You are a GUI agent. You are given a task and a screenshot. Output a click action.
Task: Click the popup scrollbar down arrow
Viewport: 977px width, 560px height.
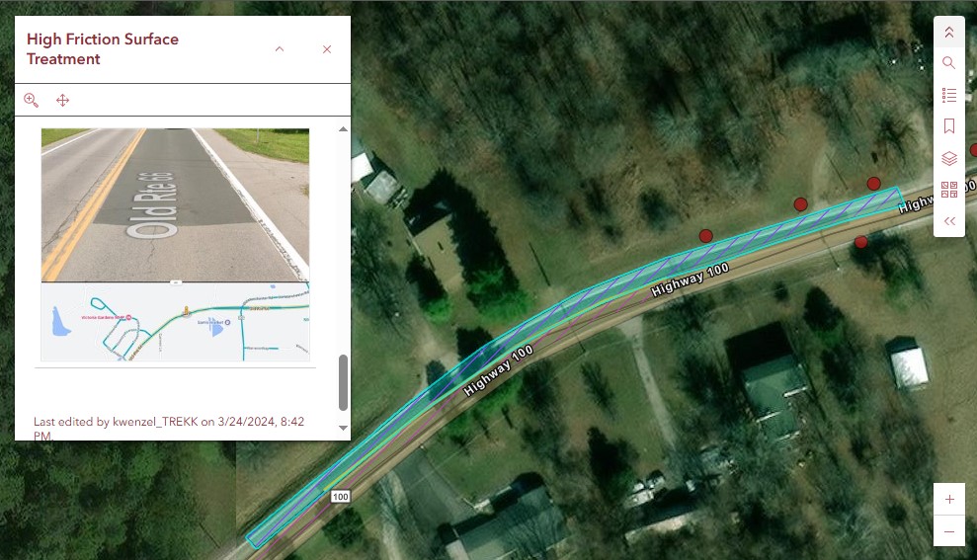343,428
